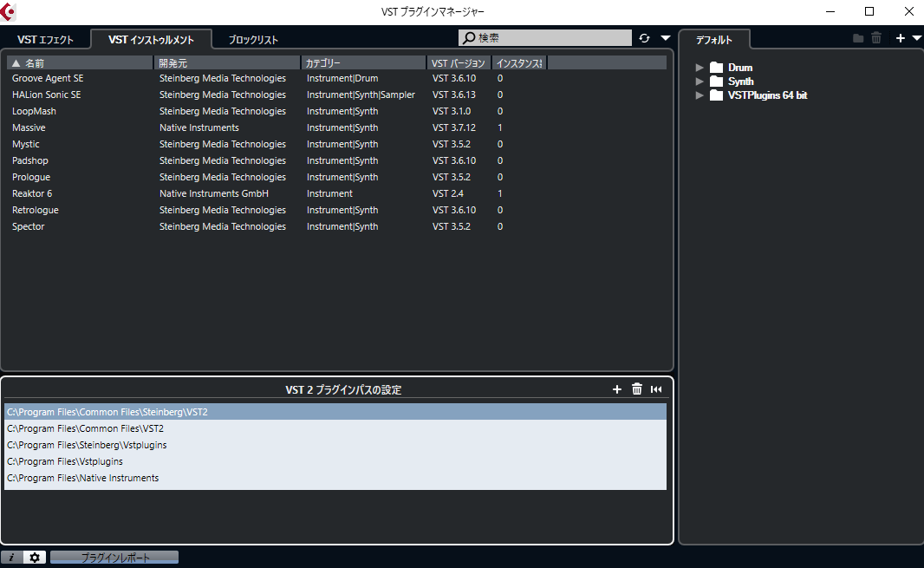Select path C:\Program Files\Steinberg\Vstplugins
This screenshot has height=568, width=924.
point(335,445)
